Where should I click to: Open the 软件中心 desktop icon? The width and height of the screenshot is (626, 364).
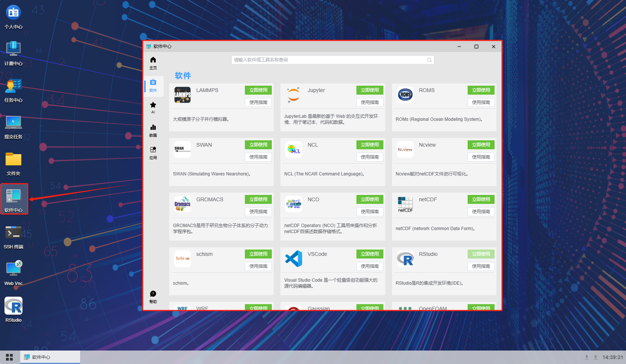point(13,200)
